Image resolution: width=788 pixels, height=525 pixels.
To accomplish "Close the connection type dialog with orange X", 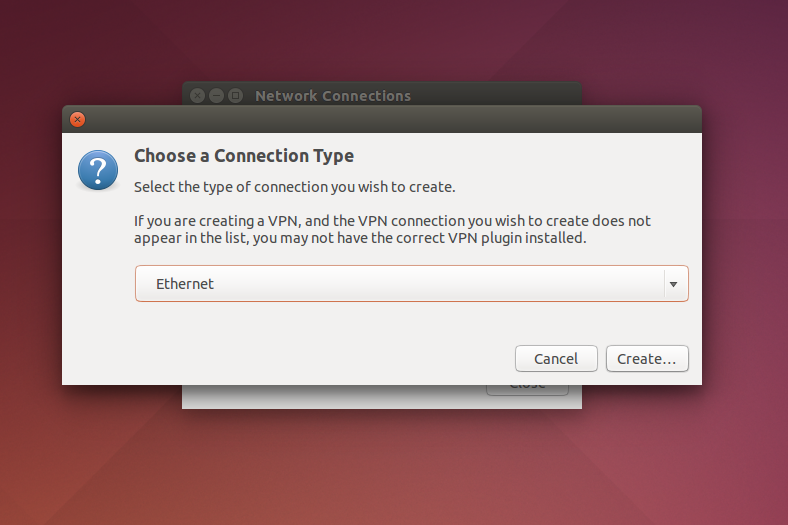I will click(x=77, y=120).
